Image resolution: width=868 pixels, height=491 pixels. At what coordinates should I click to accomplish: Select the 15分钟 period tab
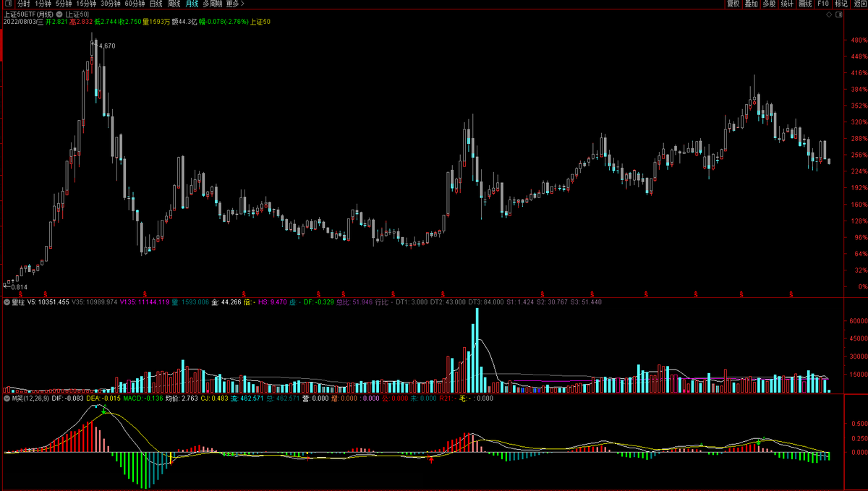pos(86,4)
